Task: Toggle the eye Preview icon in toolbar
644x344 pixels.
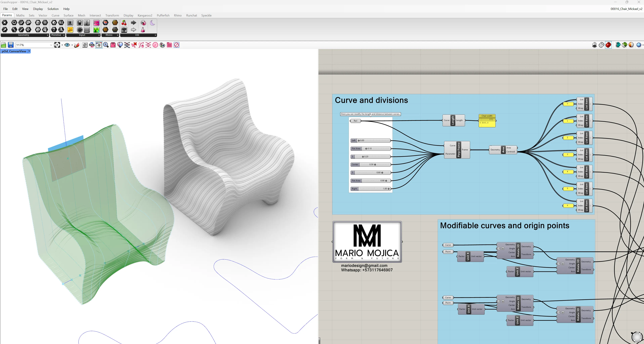Action: click(67, 45)
